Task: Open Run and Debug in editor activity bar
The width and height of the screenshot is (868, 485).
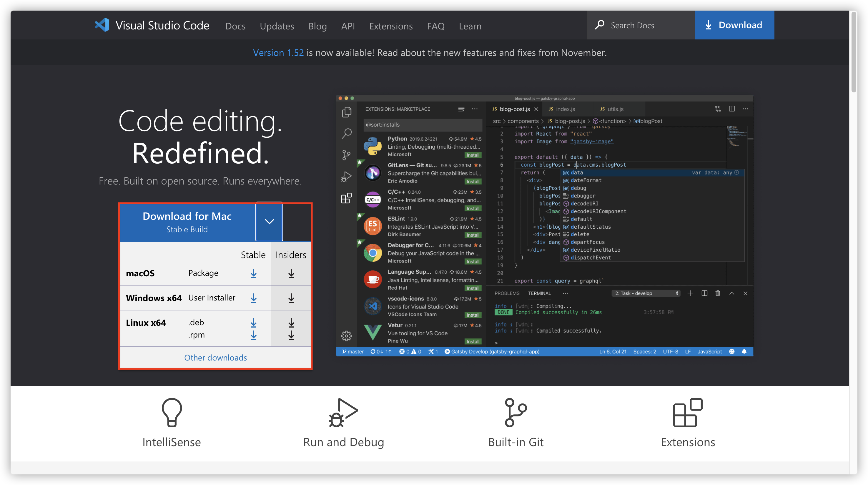Action: coord(346,177)
